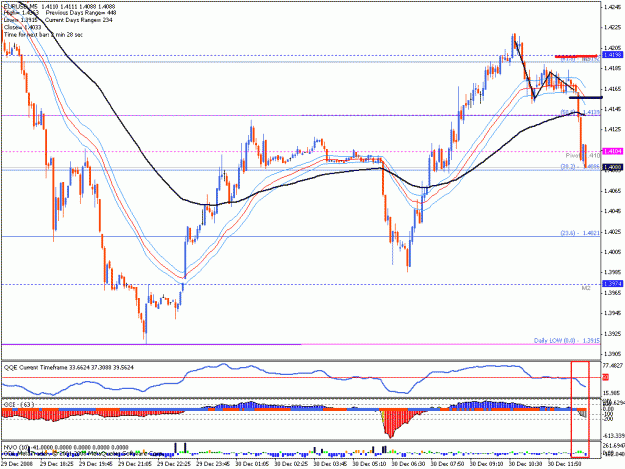Click the 'Daily LOW (0.0) - 1.3915' label
The height and width of the screenshot is (469, 625).
pyautogui.click(x=566, y=341)
